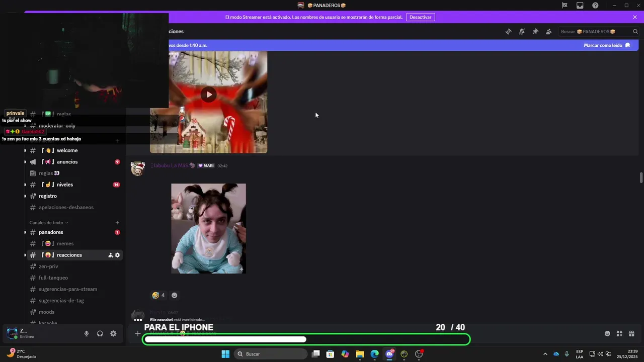Toggle the headphones deafen button
Viewport: 644px width, 362px height.
pos(100,333)
